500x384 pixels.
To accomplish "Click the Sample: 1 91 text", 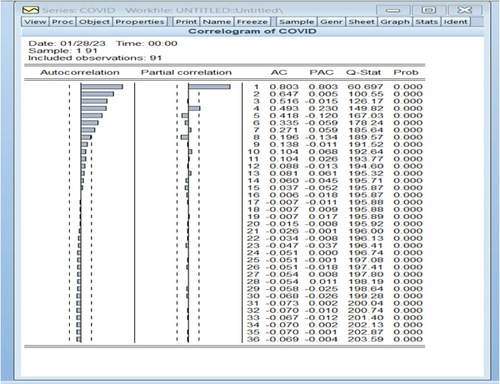I will coord(63,51).
